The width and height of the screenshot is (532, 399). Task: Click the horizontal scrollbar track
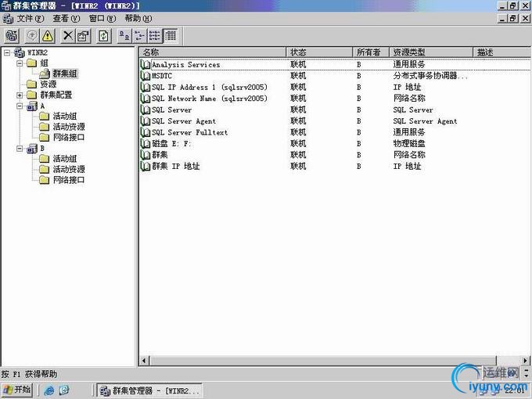click(x=509, y=361)
